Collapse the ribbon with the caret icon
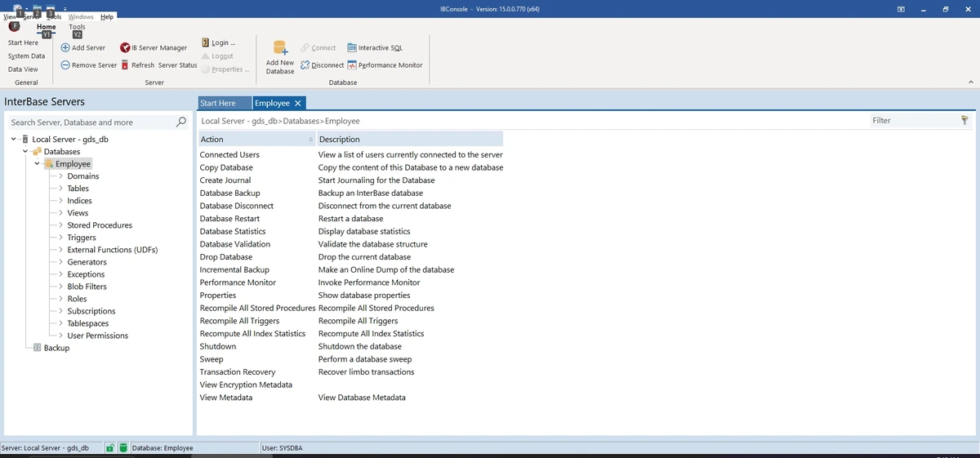This screenshot has height=458, width=980. click(970, 82)
